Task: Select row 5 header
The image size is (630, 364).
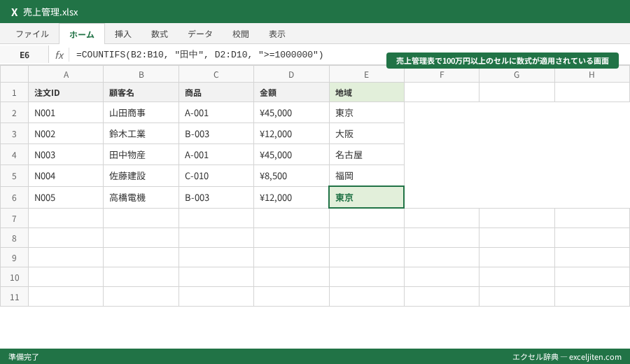Action: pyautogui.click(x=14, y=176)
